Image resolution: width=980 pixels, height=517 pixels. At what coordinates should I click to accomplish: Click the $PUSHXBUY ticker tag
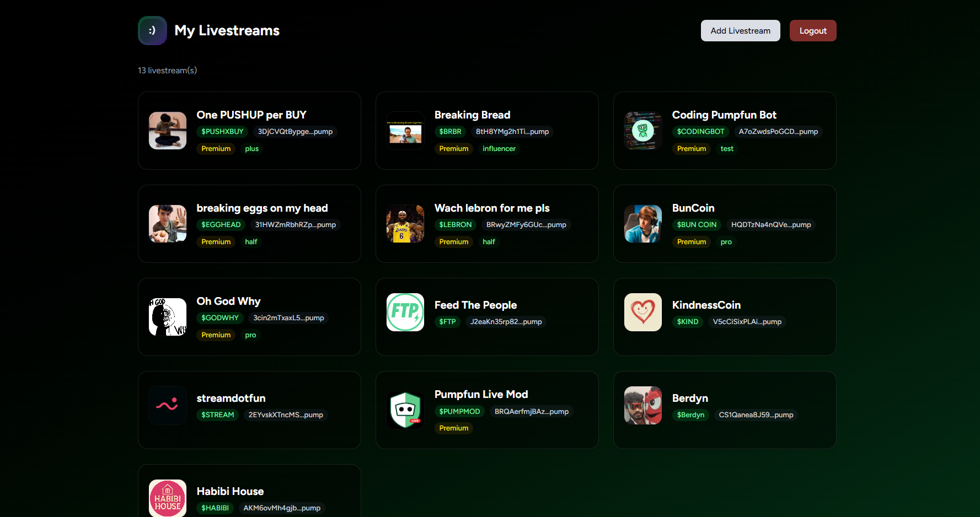[222, 131]
